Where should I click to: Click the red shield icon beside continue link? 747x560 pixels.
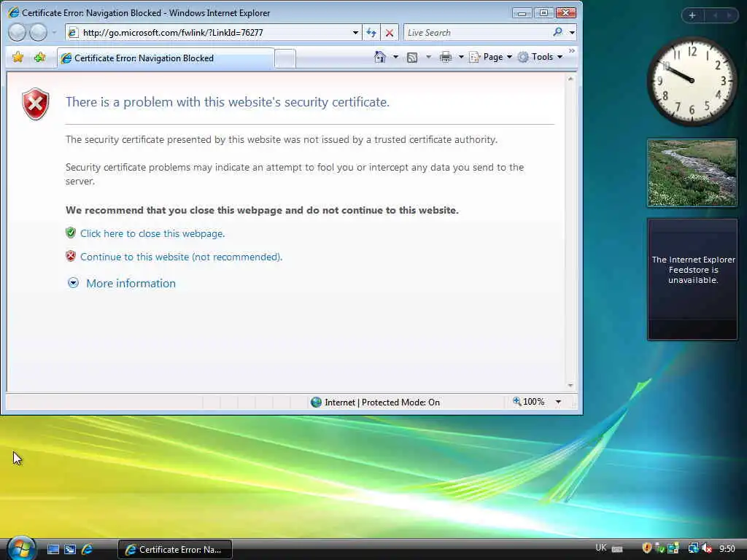click(71, 256)
